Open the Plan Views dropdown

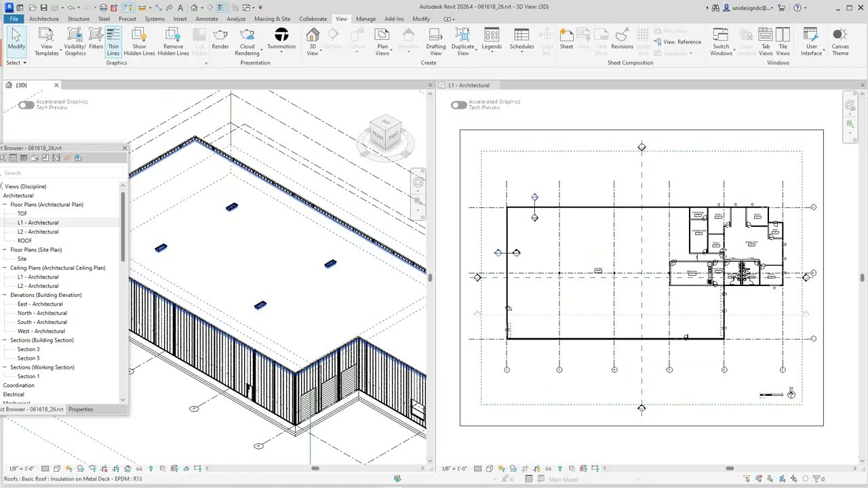382,41
